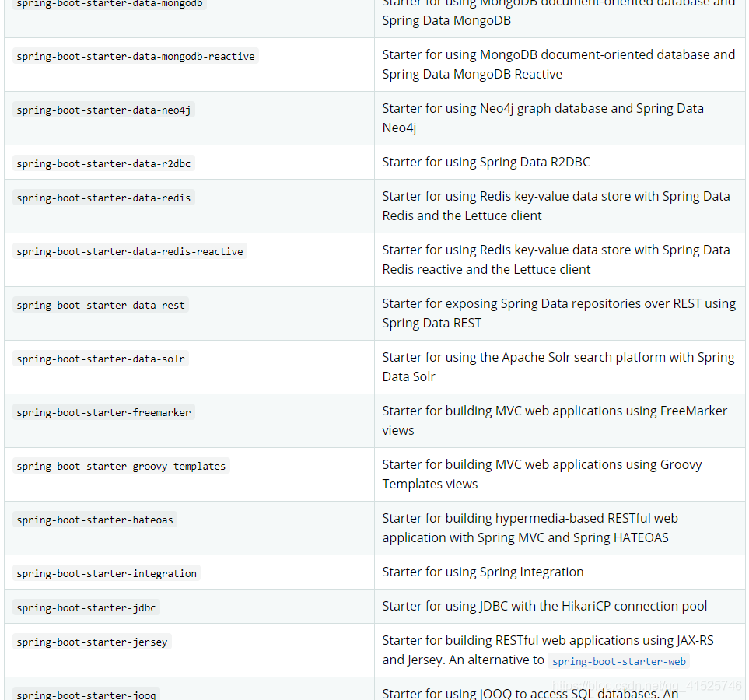Image resolution: width=749 pixels, height=700 pixels.
Task: Select the spring-boot-starter-jdbc entry
Action: tap(86, 607)
